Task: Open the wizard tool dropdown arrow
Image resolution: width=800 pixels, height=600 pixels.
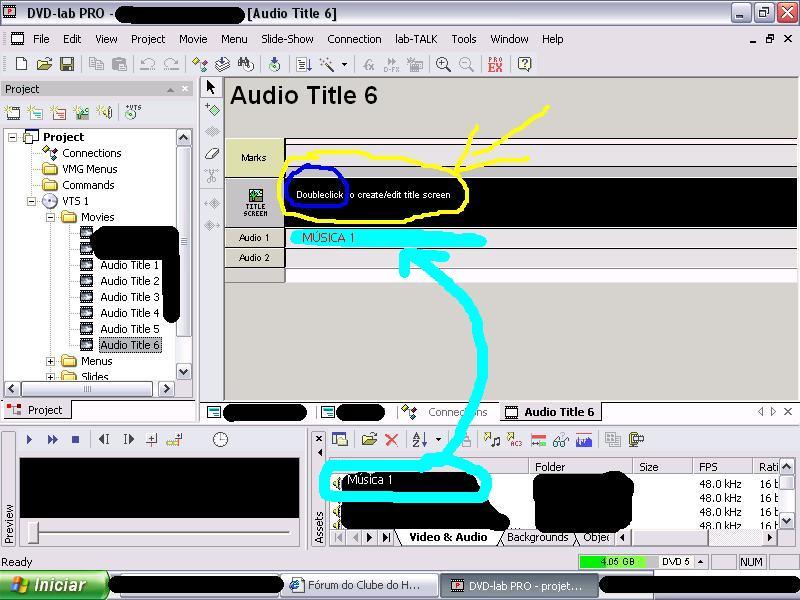Action: (344, 64)
